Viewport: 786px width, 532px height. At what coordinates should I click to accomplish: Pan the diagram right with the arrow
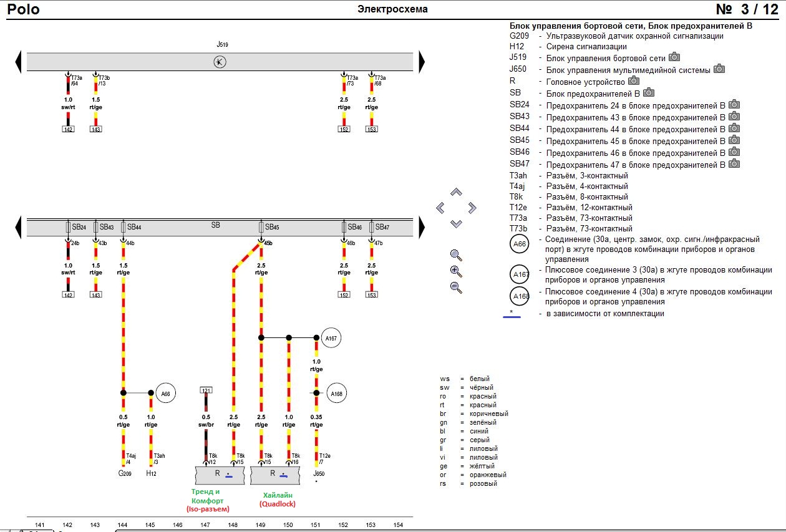point(472,208)
